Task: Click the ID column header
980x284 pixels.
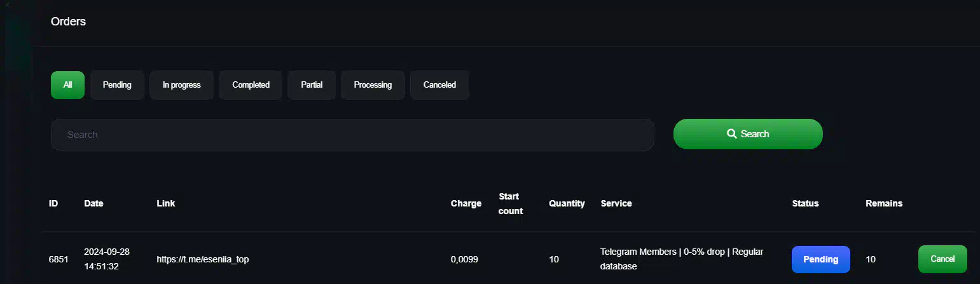Action: tap(53, 203)
